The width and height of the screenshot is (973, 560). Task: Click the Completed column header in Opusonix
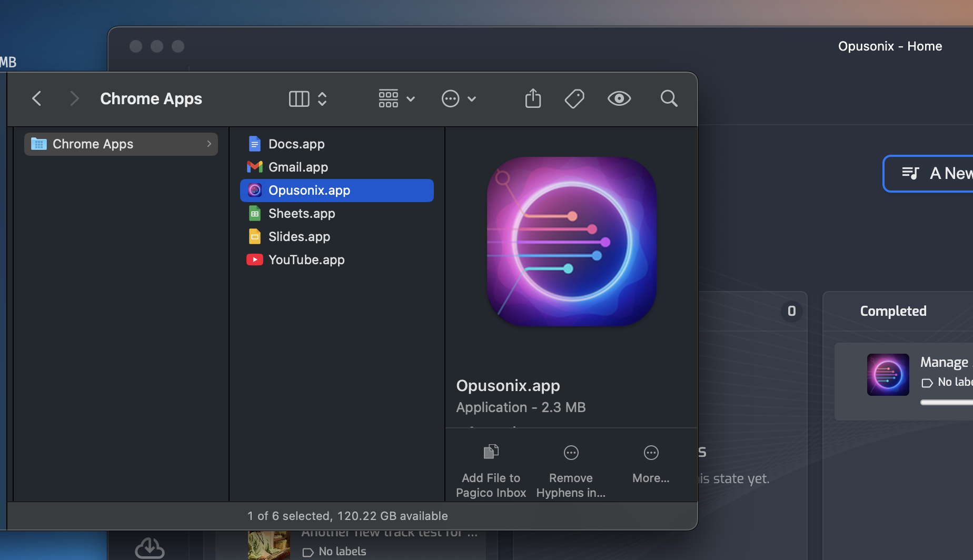893,311
